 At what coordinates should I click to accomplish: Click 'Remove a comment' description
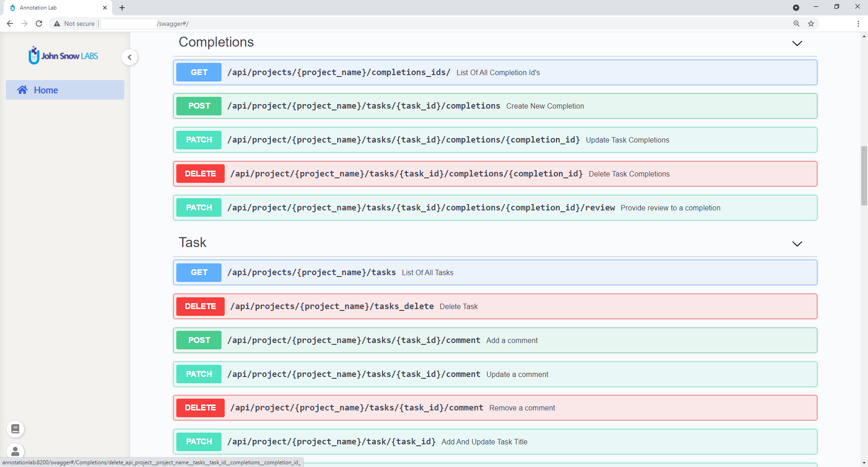click(522, 408)
